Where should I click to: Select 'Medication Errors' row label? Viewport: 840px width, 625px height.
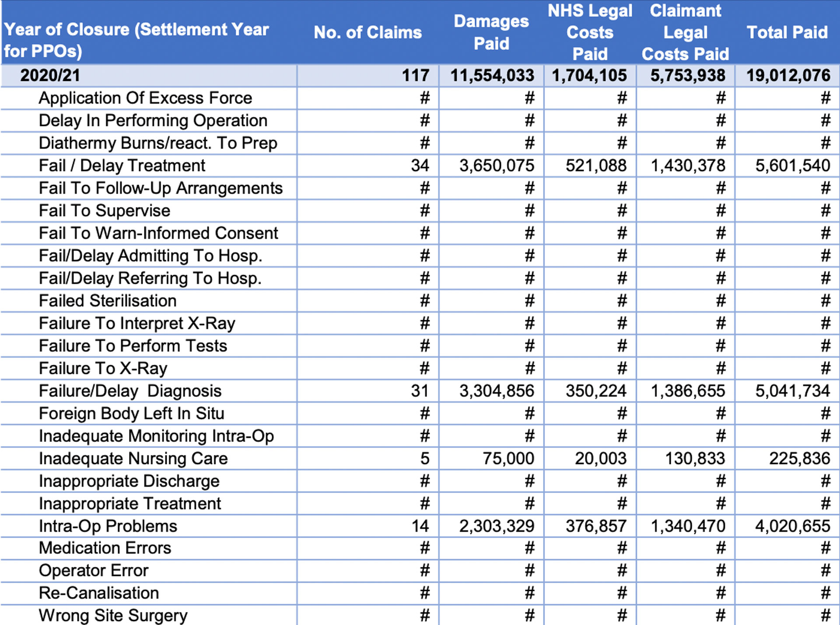pos(105,548)
